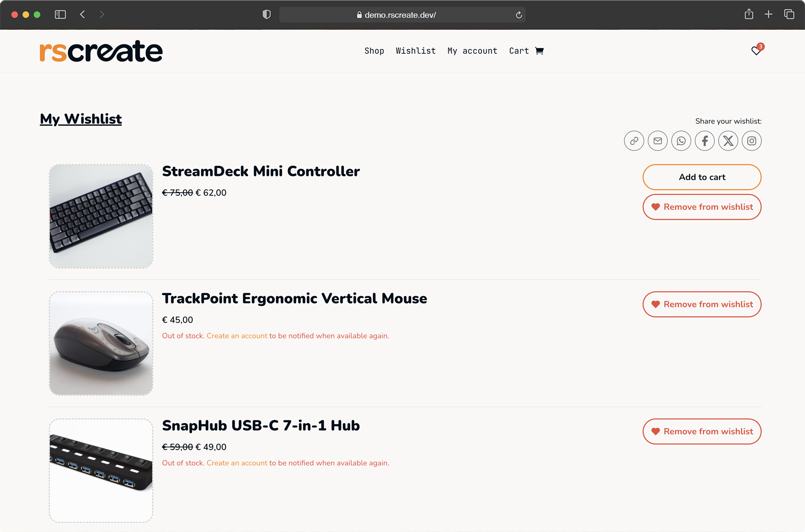Go back to the previous page
Screen dimensions: 805x532
click(83, 15)
